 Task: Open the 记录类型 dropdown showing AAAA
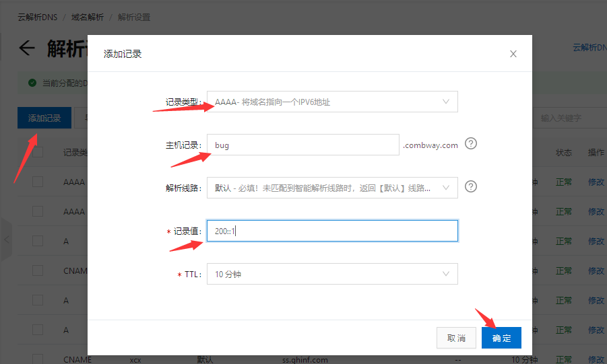point(331,102)
